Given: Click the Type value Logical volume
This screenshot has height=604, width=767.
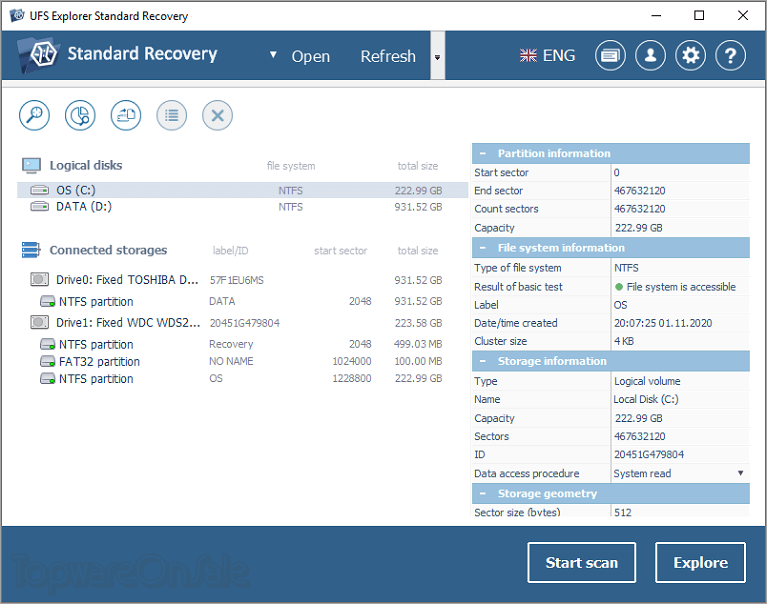Looking at the screenshot, I should point(647,381).
